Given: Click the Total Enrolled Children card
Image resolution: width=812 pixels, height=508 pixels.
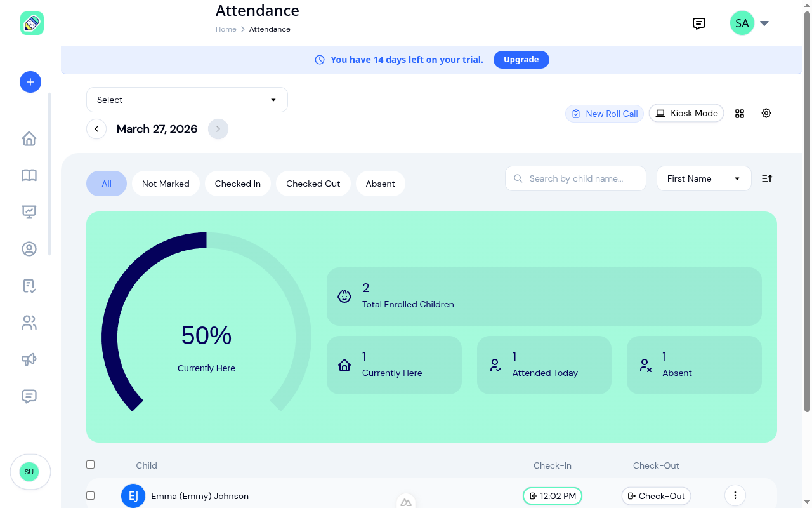Looking at the screenshot, I should (544, 297).
